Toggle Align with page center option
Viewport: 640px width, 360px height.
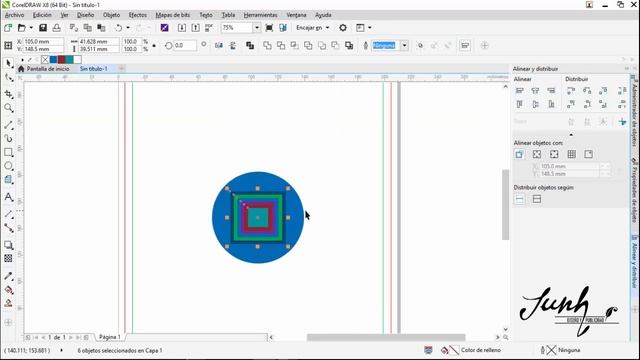tap(554, 154)
